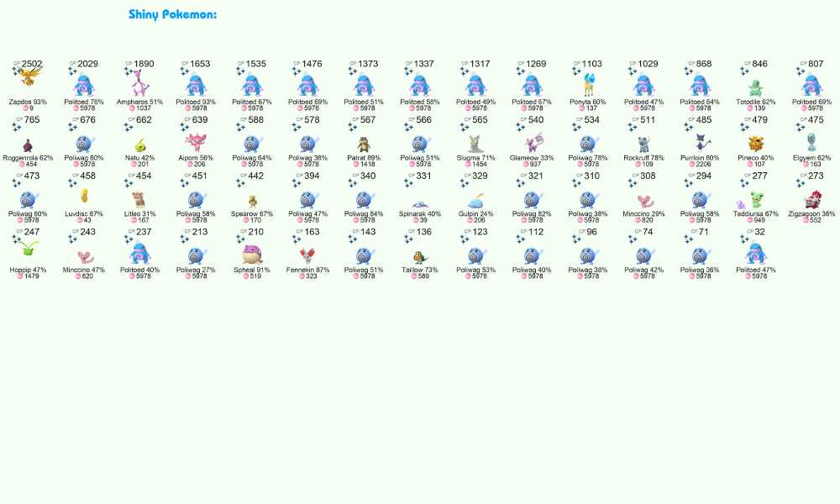Choose the Natu sprite
This screenshot has width=840, height=504.
pyautogui.click(x=140, y=144)
